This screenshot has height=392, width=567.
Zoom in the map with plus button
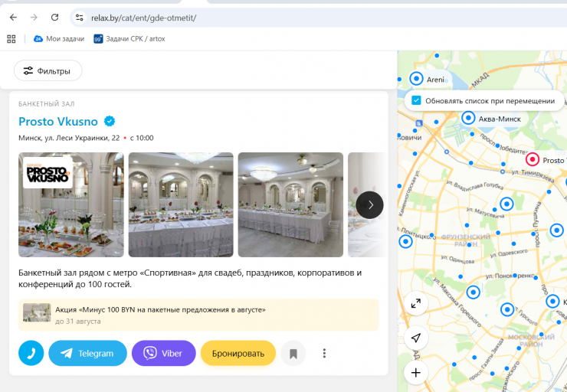point(416,373)
